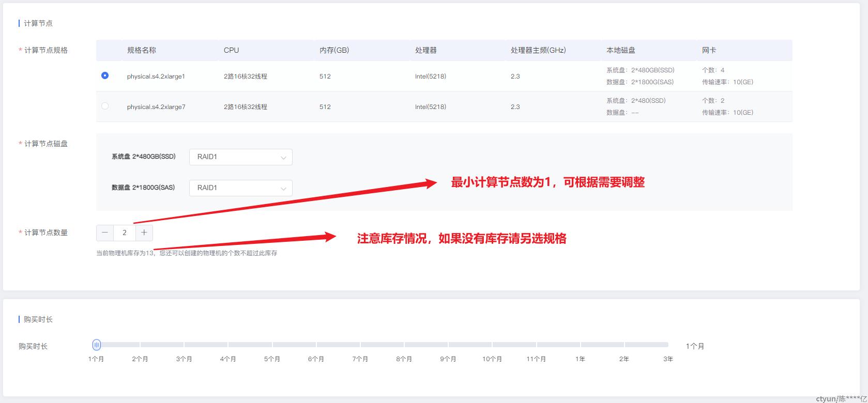Click the purchase duration slider handle
Screen dimensions: 868x403
point(97,345)
